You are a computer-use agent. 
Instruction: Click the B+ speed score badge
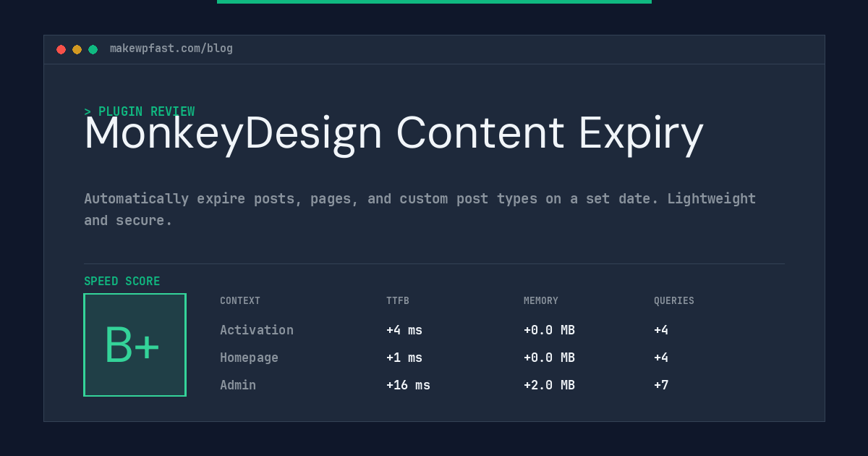tap(135, 345)
